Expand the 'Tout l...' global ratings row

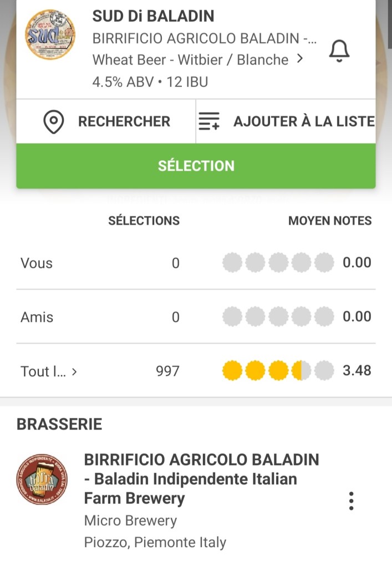[x=48, y=371]
